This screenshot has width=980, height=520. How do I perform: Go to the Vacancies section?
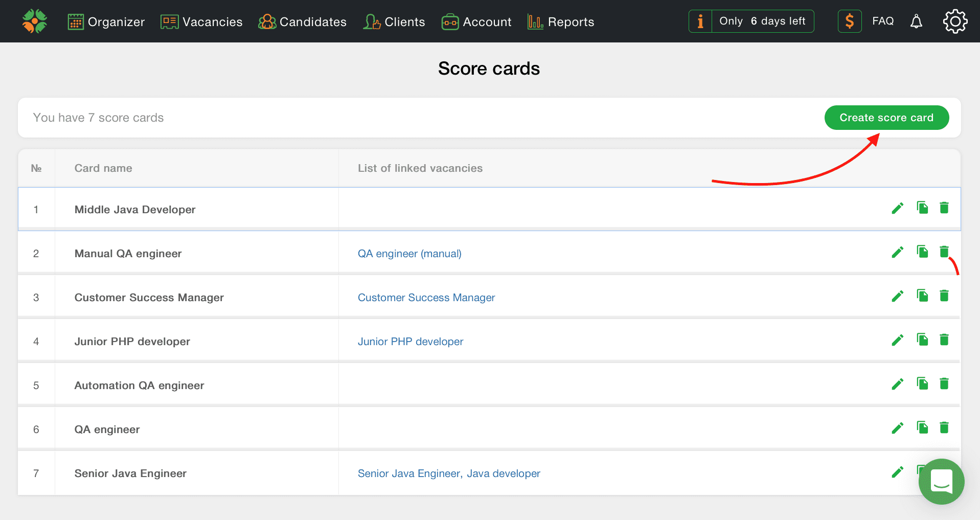coord(201,22)
